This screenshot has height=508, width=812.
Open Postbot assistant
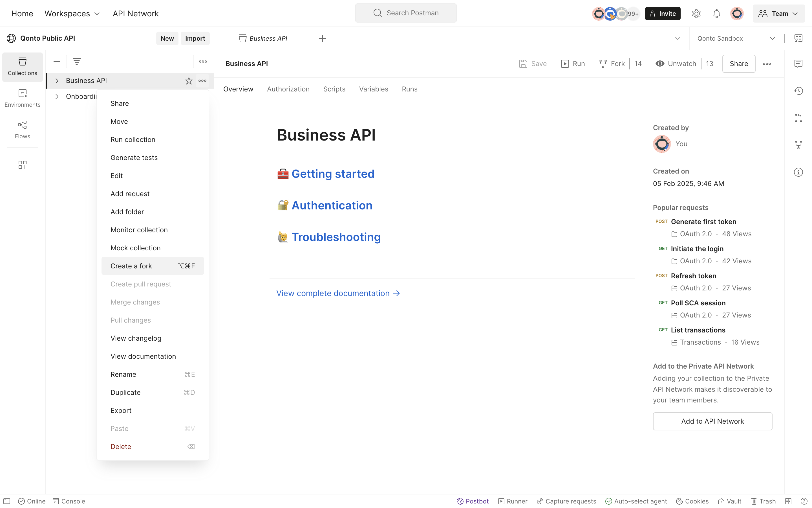point(473,501)
